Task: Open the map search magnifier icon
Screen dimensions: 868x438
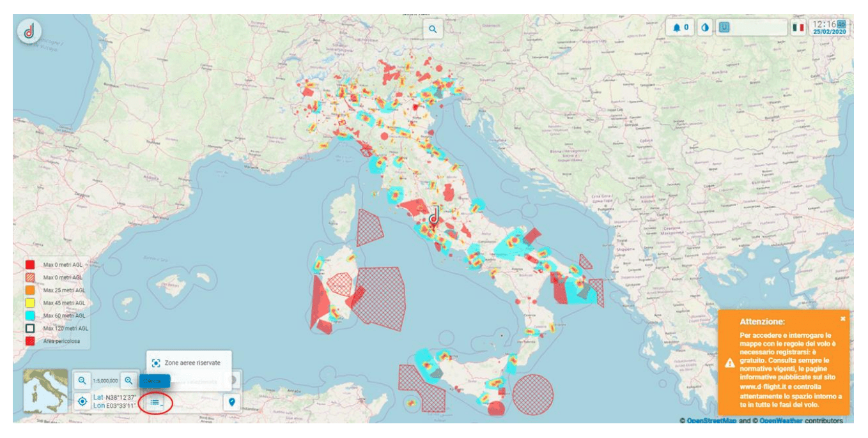Action: [x=433, y=29]
